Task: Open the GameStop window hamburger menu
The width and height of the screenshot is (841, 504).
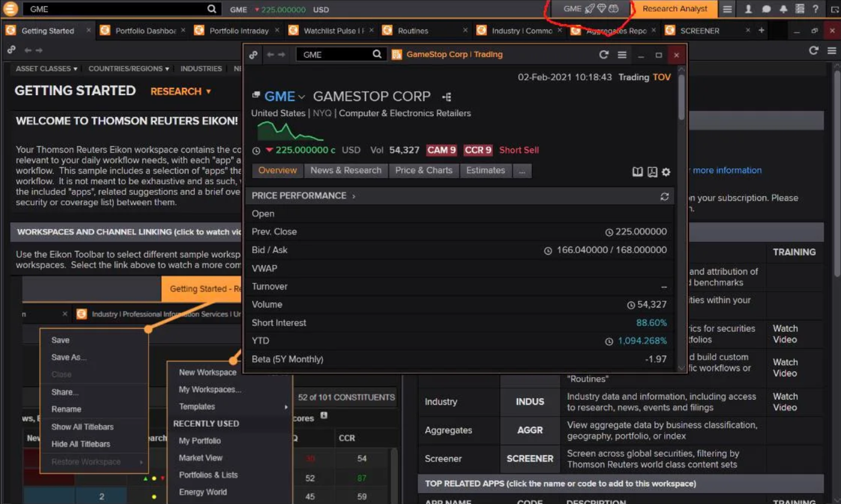Action: click(622, 54)
